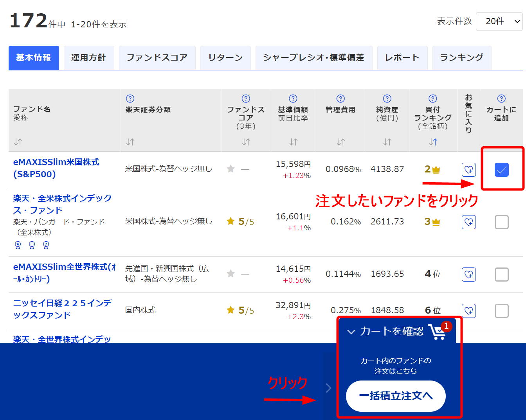The height and width of the screenshot is (420, 526).
Task: Sort by 買付ランキング arrows icon
Action: point(433,142)
